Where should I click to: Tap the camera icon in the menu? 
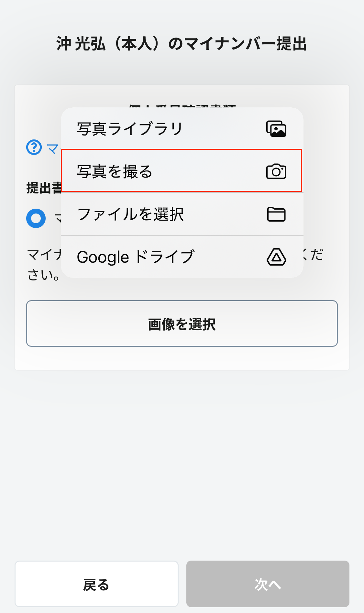click(x=276, y=171)
